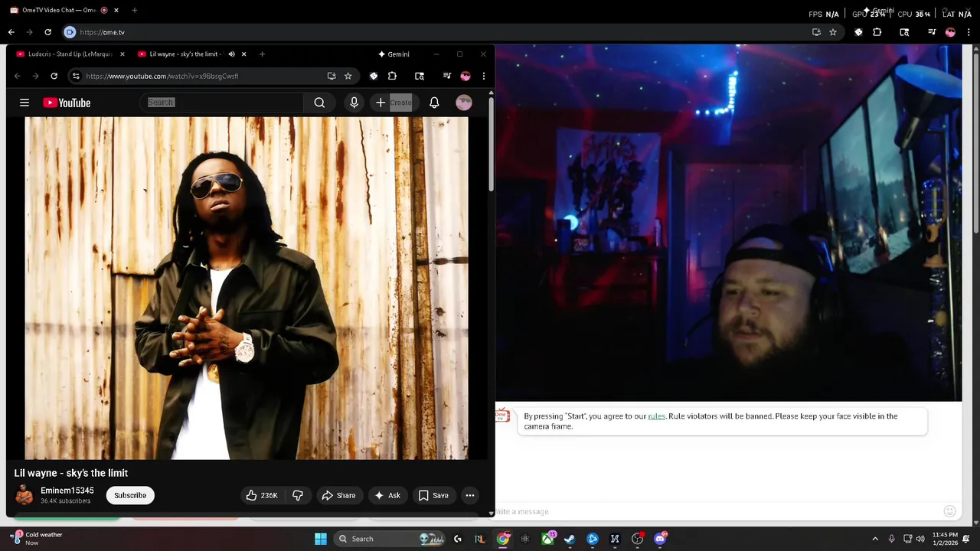
Task: Click the Lil Wayne video player
Action: (247, 288)
